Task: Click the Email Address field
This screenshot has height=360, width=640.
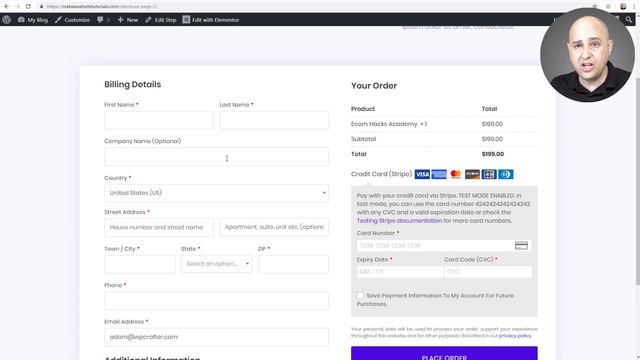Action: tap(216, 337)
